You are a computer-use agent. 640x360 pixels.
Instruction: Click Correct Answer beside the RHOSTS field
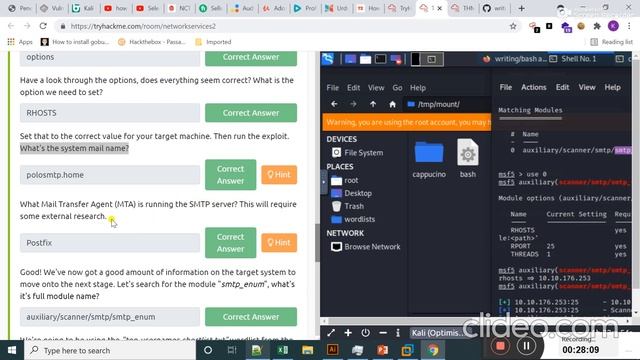pyautogui.click(x=251, y=113)
